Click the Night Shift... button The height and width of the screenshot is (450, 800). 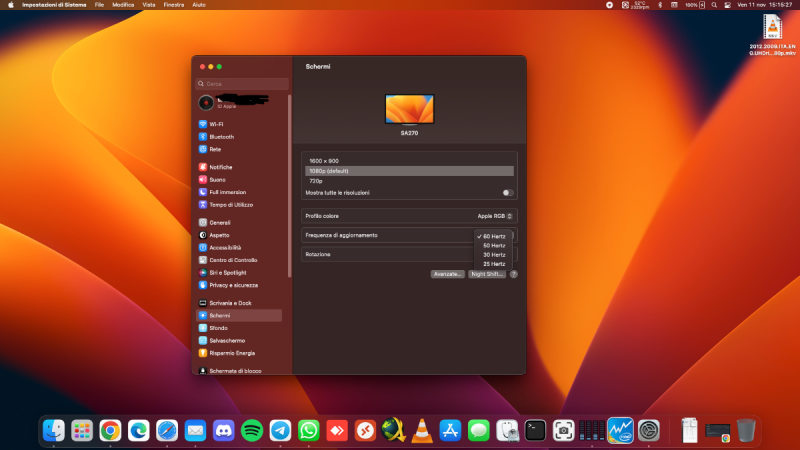(x=487, y=274)
